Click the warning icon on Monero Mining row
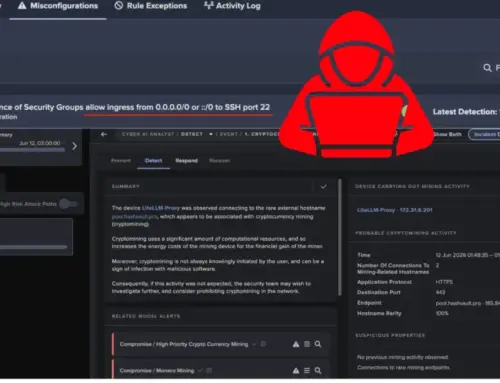500x383 pixels. pyautogui.click(x=296, y=371)
